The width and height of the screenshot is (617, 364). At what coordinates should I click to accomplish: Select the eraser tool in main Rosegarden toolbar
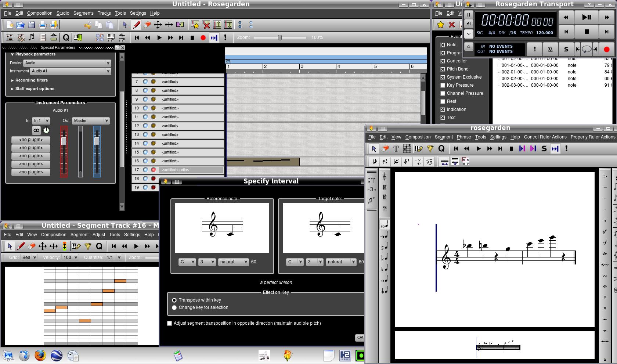[147, 25]
